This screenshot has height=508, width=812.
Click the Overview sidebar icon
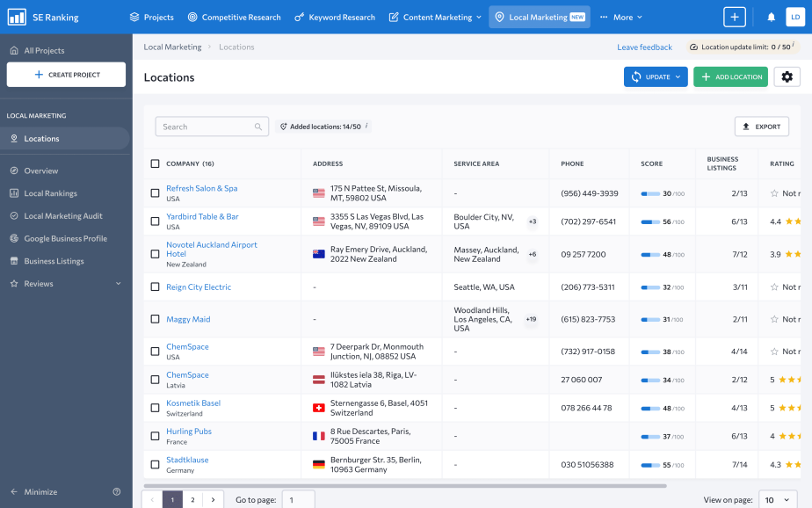click(14, 171)
